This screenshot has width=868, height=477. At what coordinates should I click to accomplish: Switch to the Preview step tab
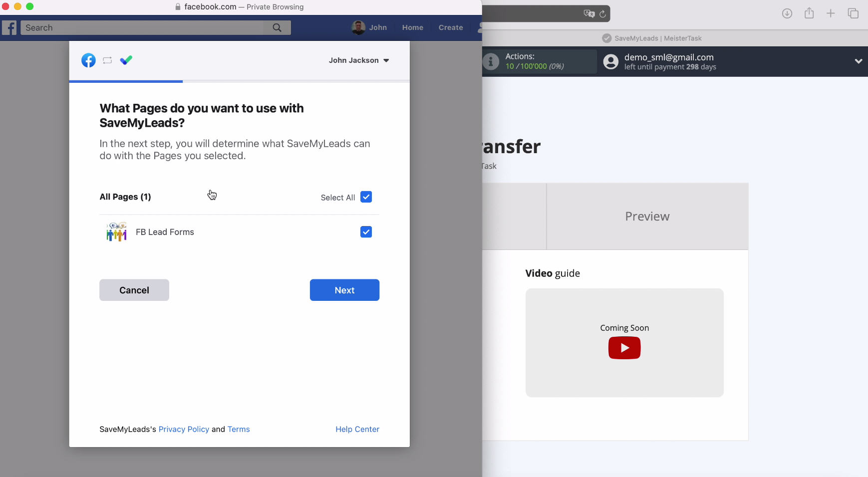coord(647,217)
